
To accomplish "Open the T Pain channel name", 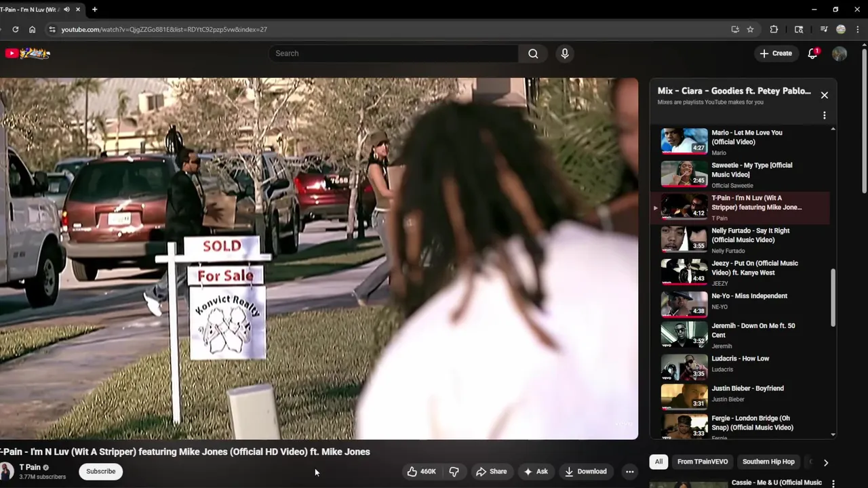I will (30, 468).
